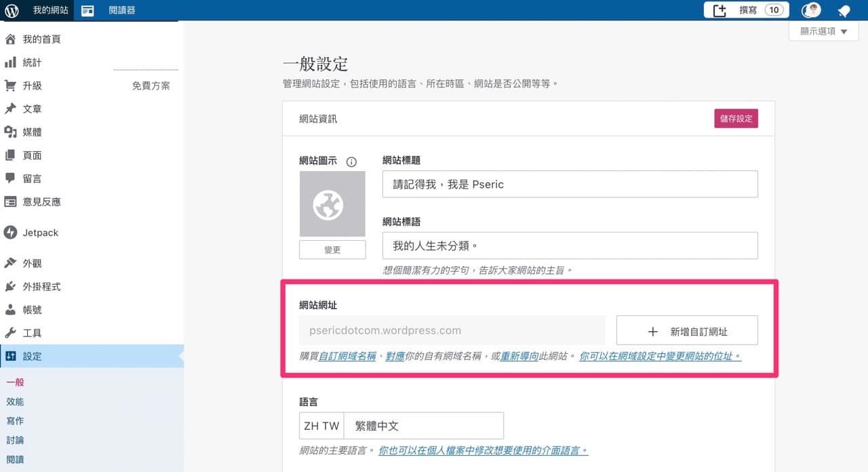Select the 設定 sidebar menu
This screenshot has width=868, height=472.
(92, 356)
